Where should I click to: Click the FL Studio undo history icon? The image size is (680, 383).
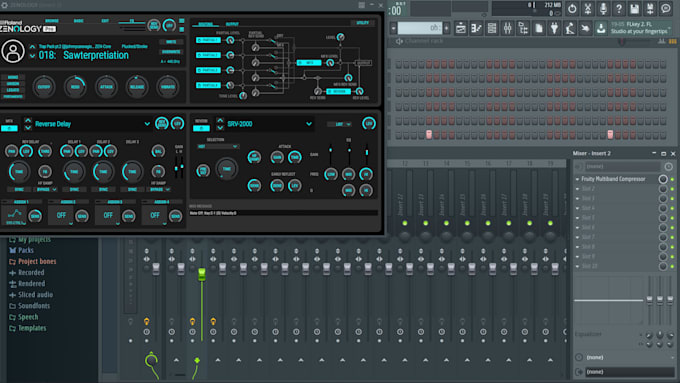(572, 8)
